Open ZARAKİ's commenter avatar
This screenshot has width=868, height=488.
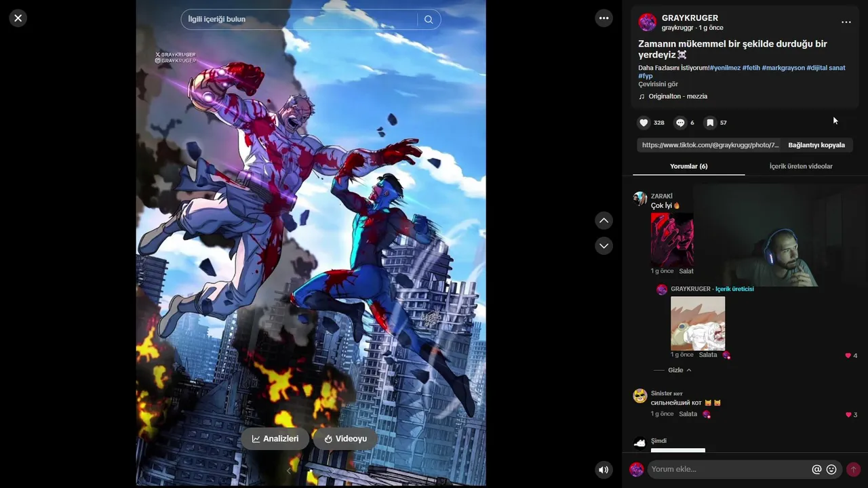pyautogui.click(x=640, y=199)
